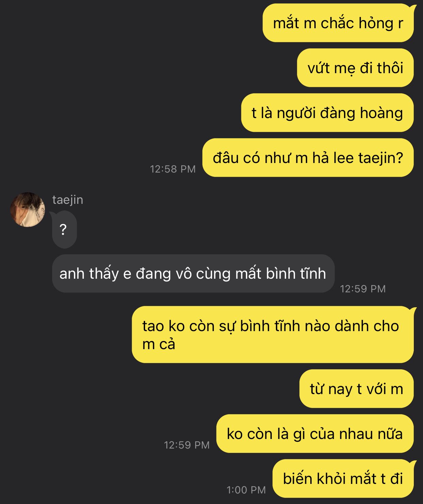Screen dimensions: 423x504
Task: Tap the '?' message bubble from taejin
Action: tap(64, 230)
